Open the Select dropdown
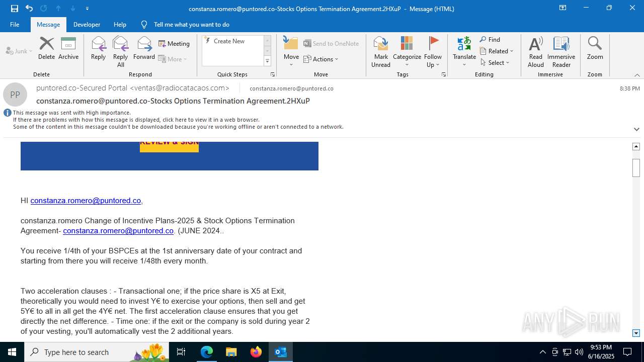Viewport: 644px width, 362px height. (x=495, y=63)
